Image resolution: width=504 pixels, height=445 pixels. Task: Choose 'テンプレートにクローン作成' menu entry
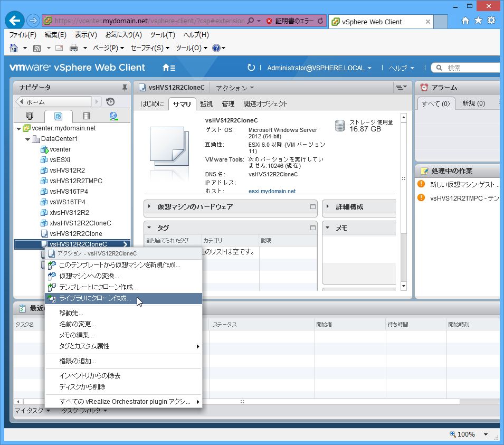click(123, 287)
